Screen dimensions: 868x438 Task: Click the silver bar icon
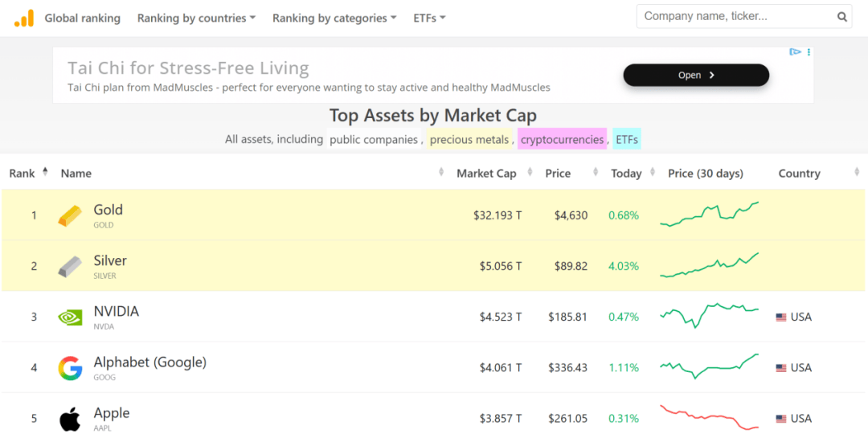[70, 266]
